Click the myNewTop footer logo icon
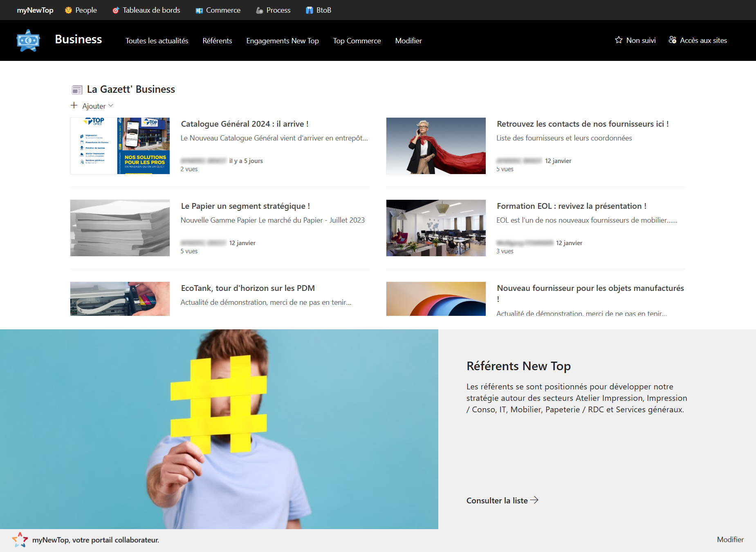 [x=20, y=540]
